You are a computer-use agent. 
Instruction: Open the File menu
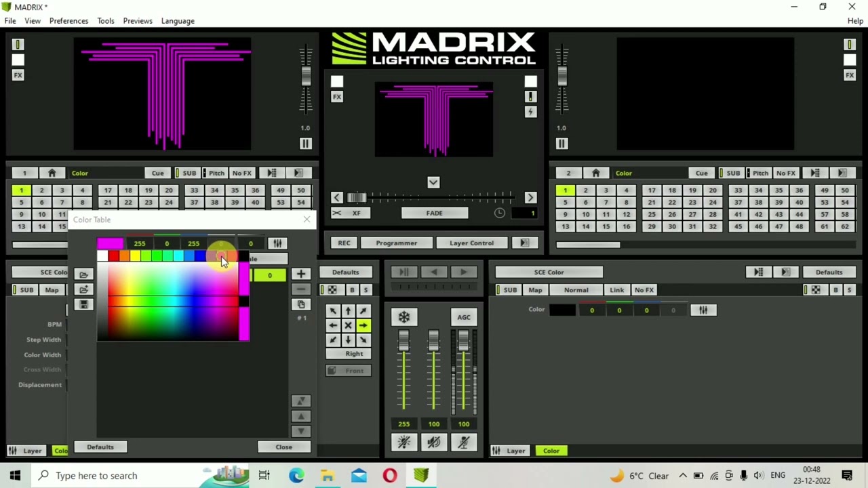tap(10, 21)
